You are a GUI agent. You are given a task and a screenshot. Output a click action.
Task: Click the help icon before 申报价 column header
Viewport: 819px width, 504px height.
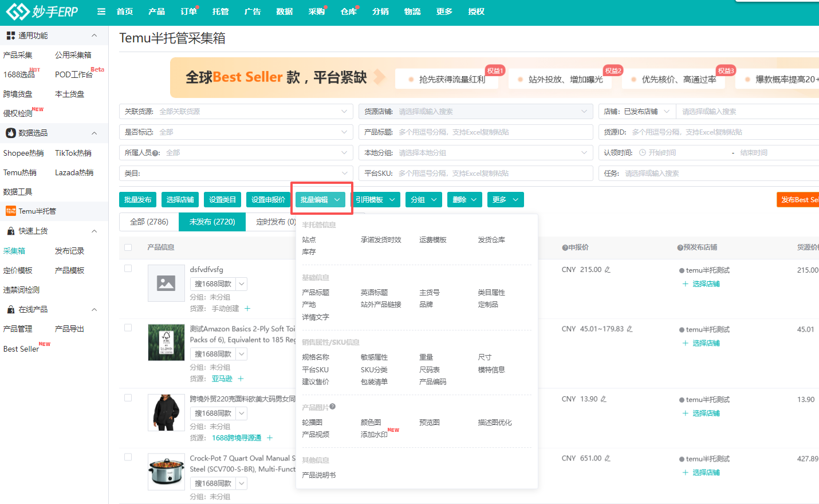coord(565,247)
